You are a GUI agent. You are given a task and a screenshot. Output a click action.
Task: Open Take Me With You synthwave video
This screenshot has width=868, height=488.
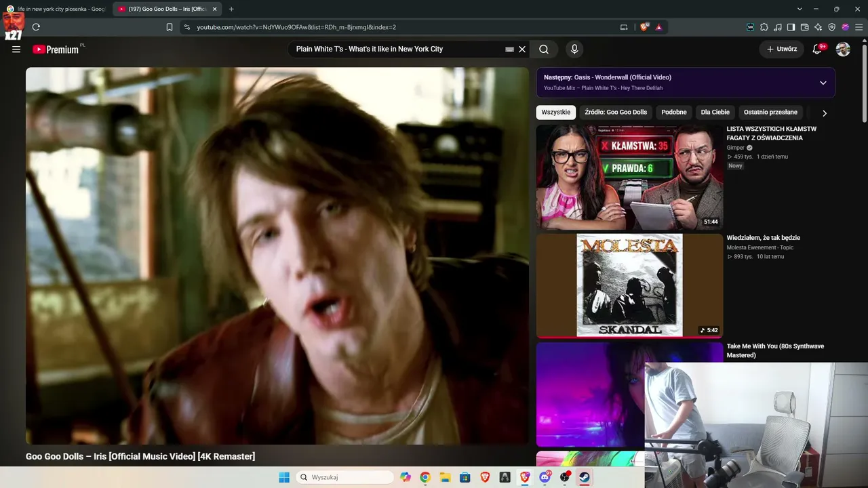coord(775,350)
